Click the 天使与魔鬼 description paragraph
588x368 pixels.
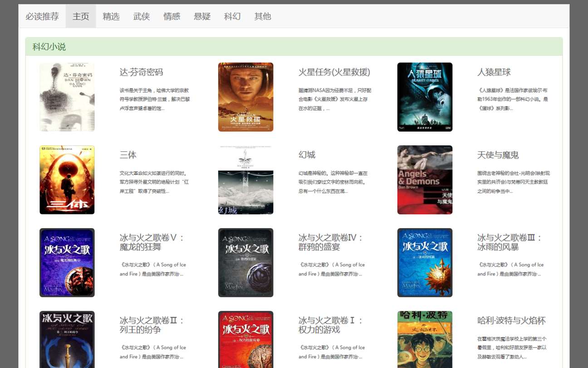pyautogui.click(x=514, y=182)
